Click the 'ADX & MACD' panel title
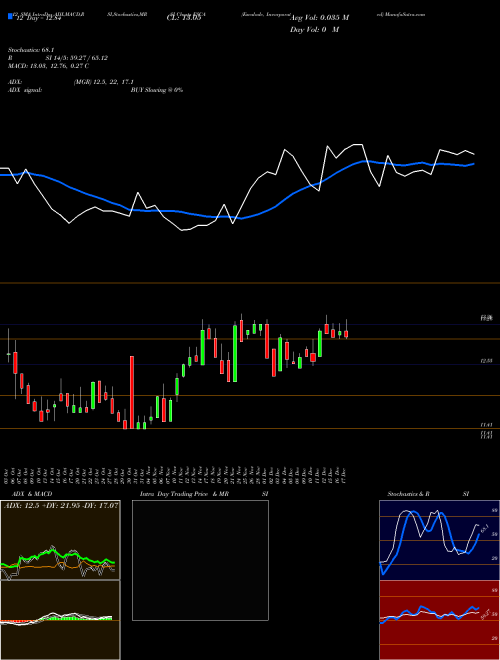500x660 pixels. [x=32, y=494]
